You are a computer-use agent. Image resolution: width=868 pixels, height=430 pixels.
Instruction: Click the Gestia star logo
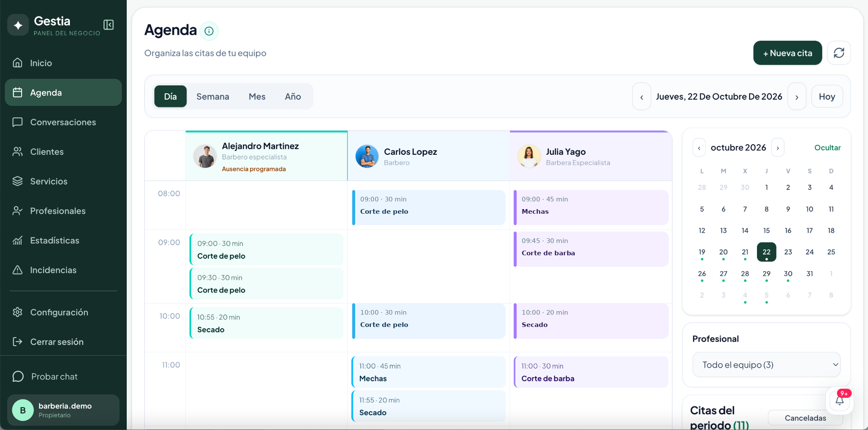pyautogui.click(x=18, y=25)
